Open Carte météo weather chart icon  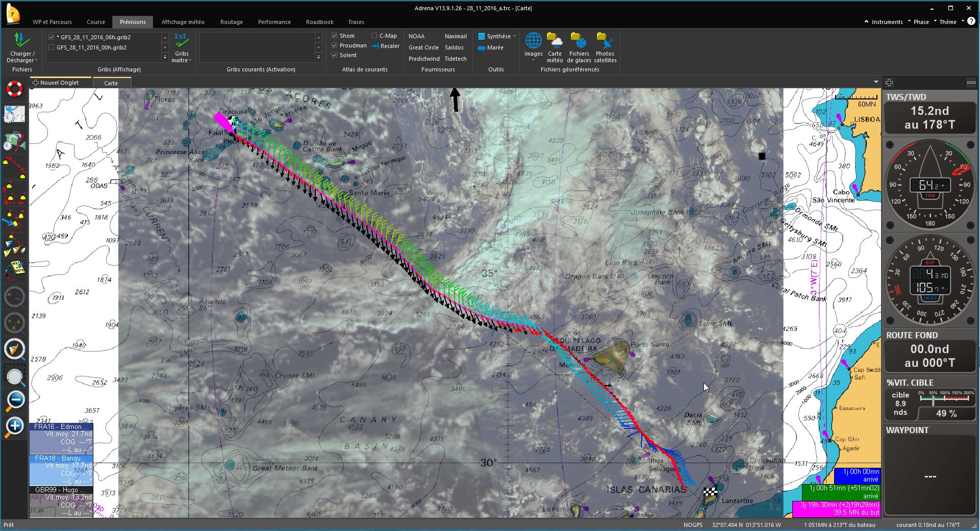coord(555,40)
